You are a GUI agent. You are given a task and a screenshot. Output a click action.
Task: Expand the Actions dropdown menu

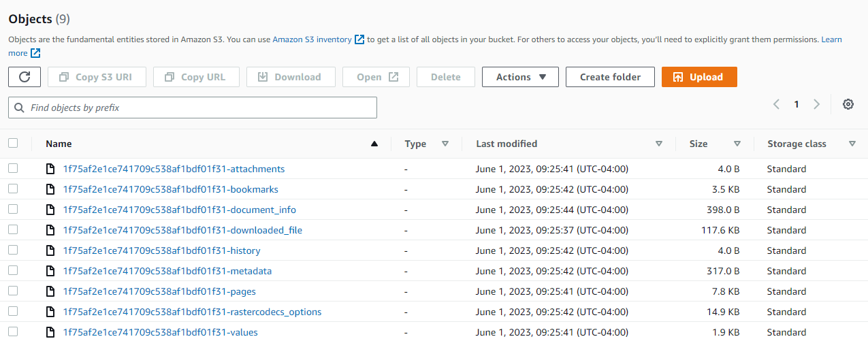pos(520,77)
